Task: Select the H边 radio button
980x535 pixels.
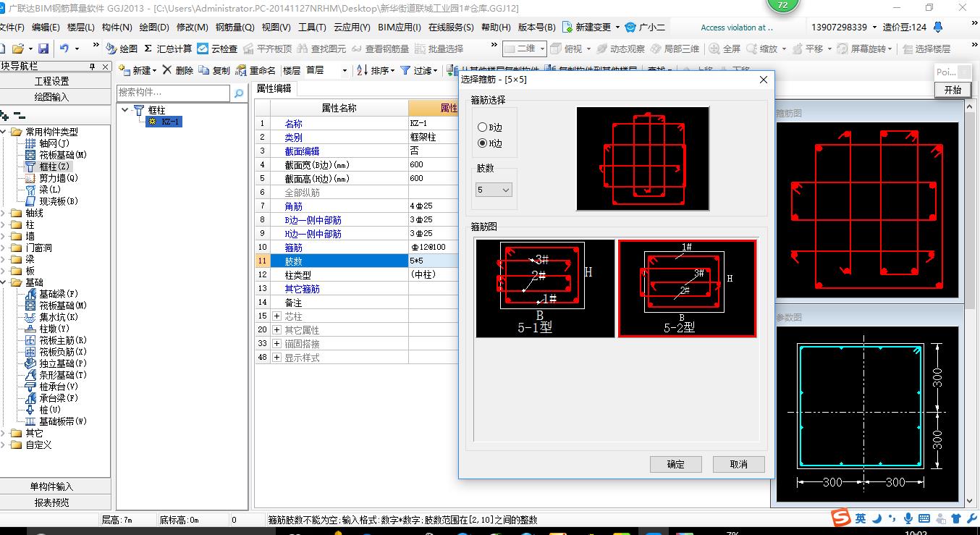Action: (483, 143)
